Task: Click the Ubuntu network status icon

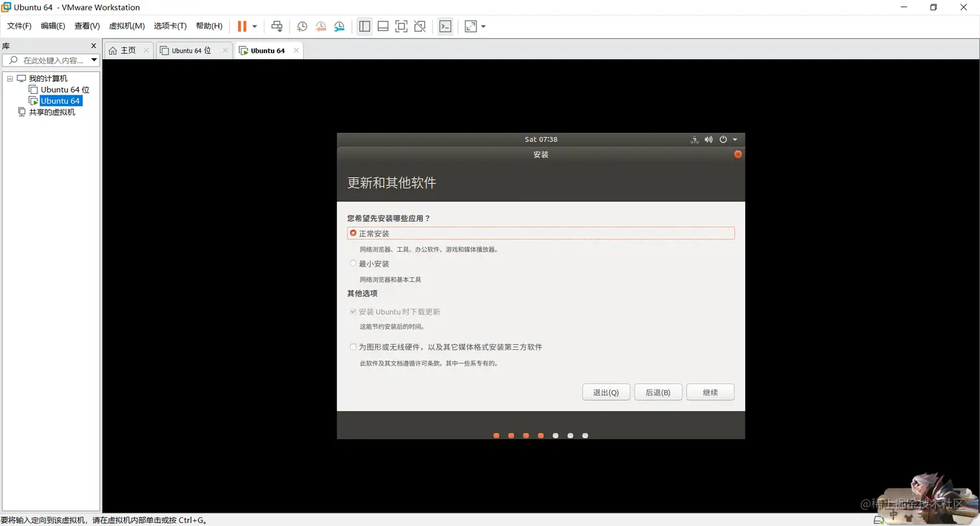Action: pos(694,139)
